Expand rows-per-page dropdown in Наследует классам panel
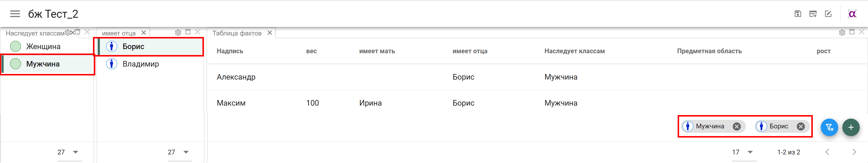The height and width of the screenshot is (163, 868). pyautogui.click(x=69, y=152)
